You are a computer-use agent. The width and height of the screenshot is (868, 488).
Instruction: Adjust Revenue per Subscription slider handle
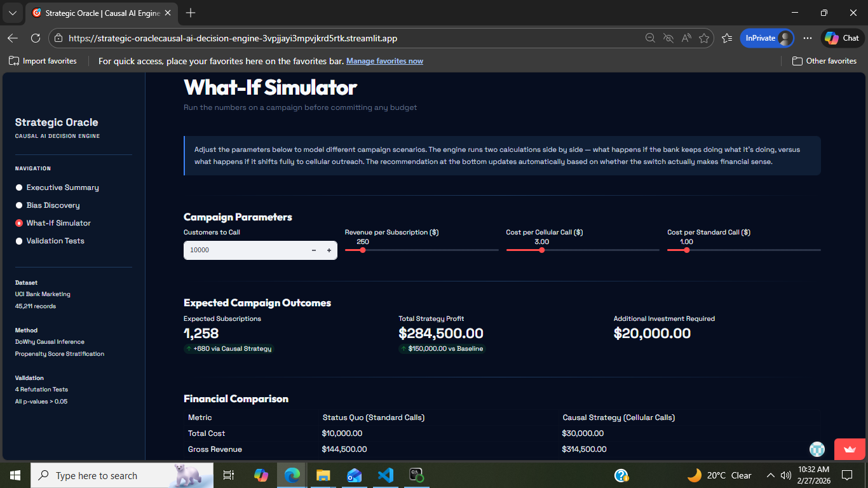click(x=363, y=250)
